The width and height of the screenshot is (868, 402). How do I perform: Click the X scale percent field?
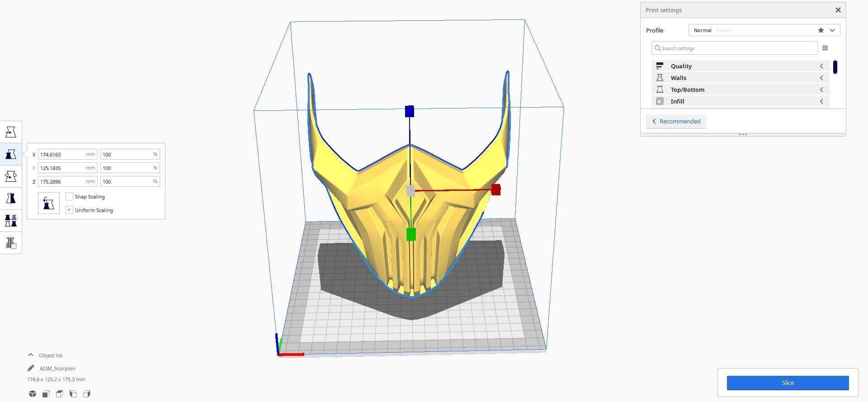tap(130, 154)
